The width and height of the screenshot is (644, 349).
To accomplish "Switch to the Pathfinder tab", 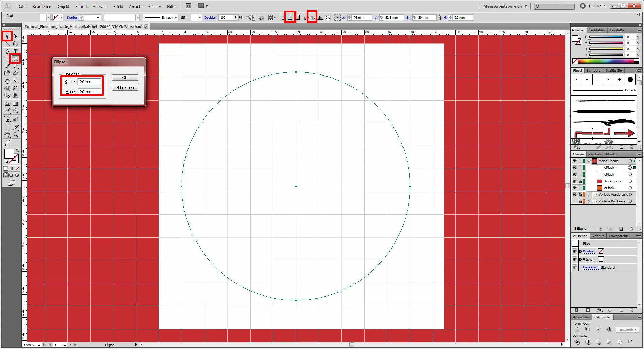I will point(602,317).
